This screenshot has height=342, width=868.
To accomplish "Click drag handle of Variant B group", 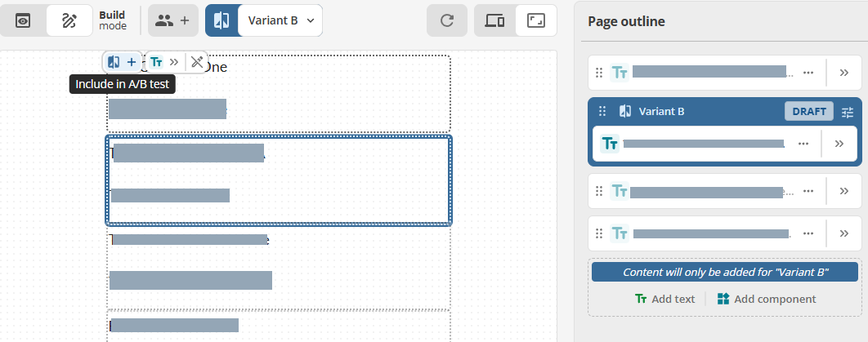I will pos(603,111).
